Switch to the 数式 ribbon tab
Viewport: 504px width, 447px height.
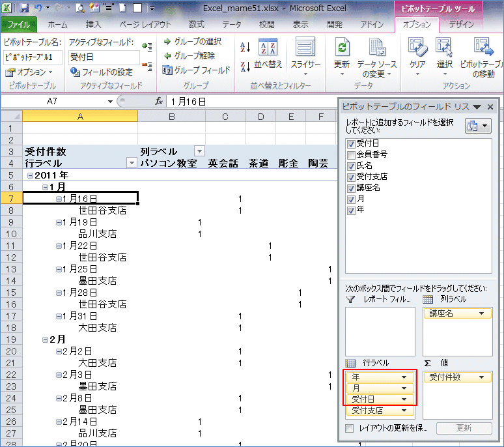pyautogui.click(x=197, y=25)
